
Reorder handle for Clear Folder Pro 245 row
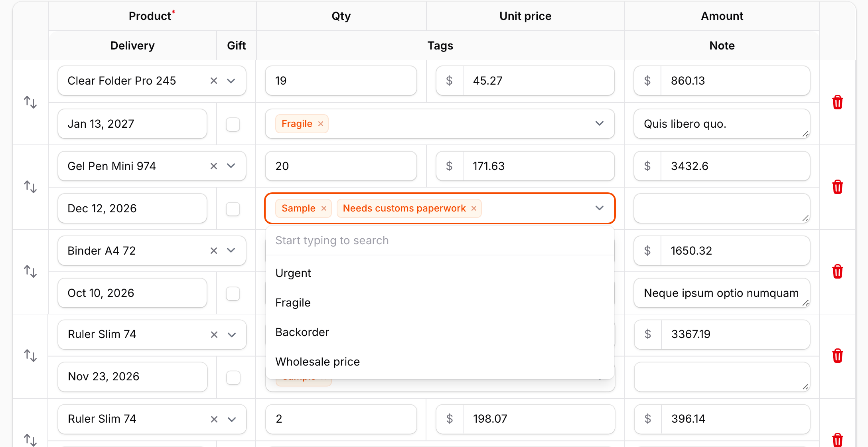pos(30,102)
